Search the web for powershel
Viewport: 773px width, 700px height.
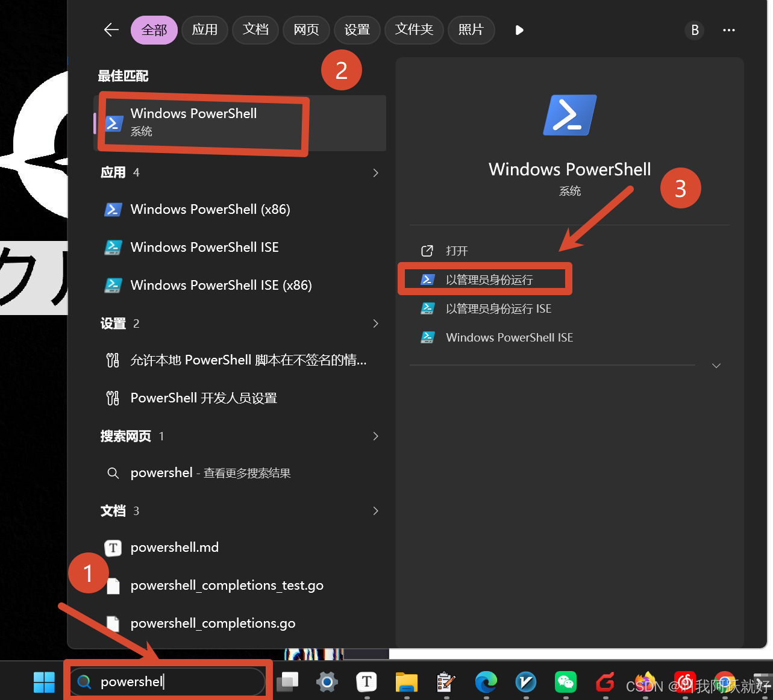coord(240,473)
